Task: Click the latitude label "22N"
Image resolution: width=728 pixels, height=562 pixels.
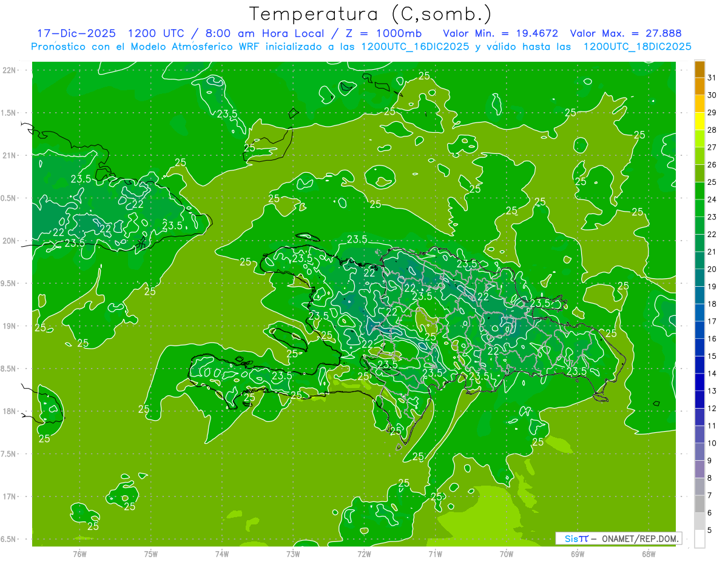Action: click(9, 70)
